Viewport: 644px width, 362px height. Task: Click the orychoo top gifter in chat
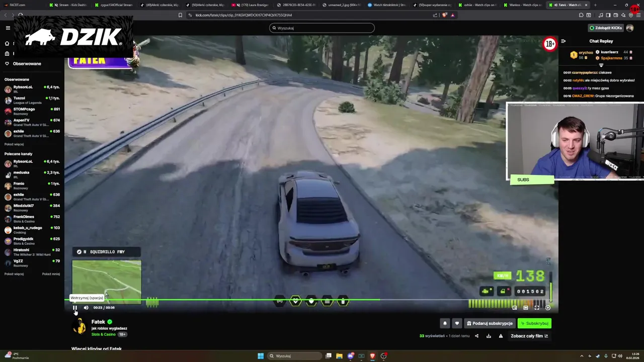[x=582, y=54]
